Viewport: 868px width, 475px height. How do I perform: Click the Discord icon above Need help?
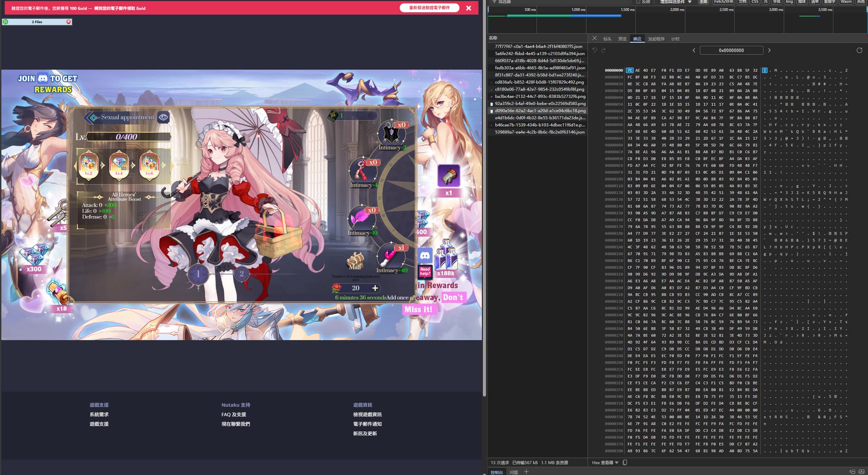[425, 256]
